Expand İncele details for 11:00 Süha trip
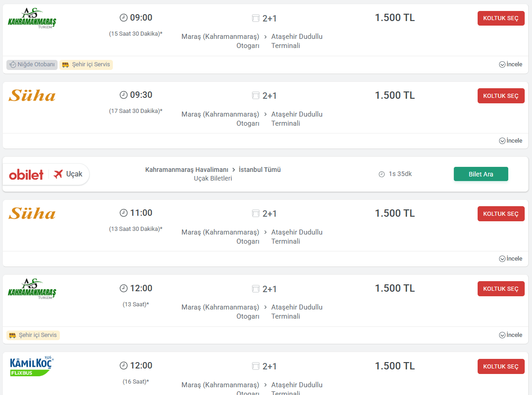 tap(511, 259)
